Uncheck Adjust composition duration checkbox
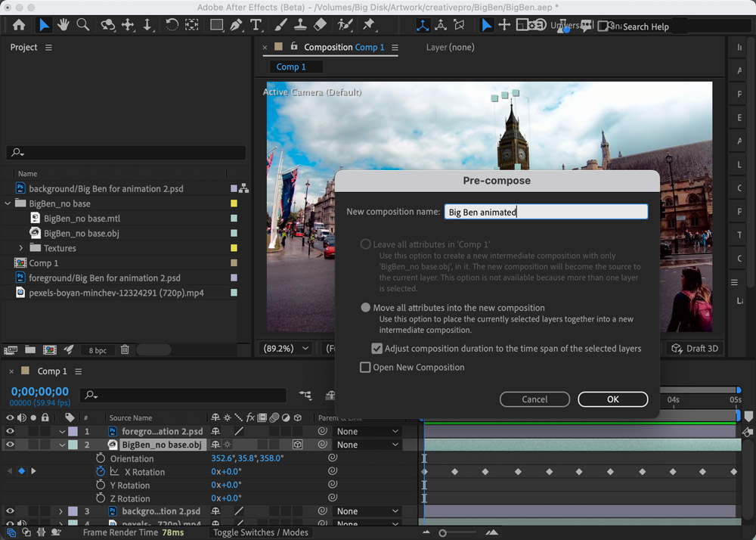Image resolution: width=756 pixels, height=540 pixels. (x=377, y=349)
